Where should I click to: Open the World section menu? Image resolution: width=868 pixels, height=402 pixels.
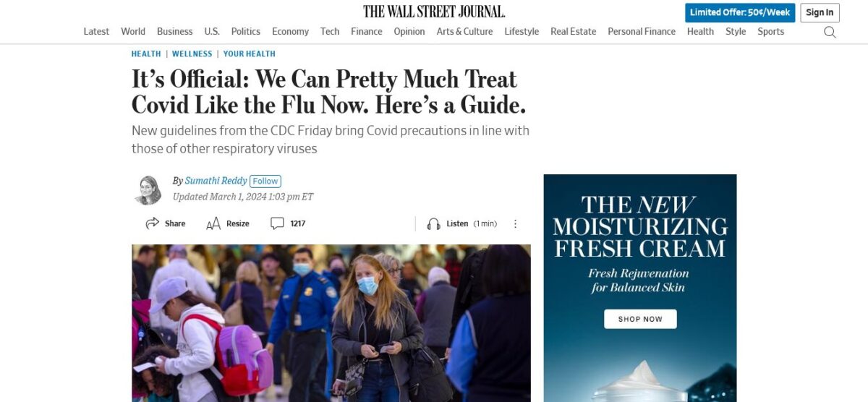[x=133, y=32]
